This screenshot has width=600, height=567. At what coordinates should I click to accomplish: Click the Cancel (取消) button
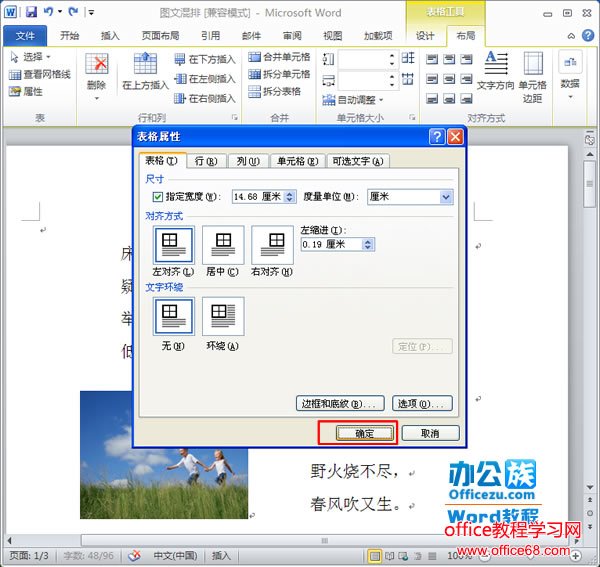(x=430, y=433)
